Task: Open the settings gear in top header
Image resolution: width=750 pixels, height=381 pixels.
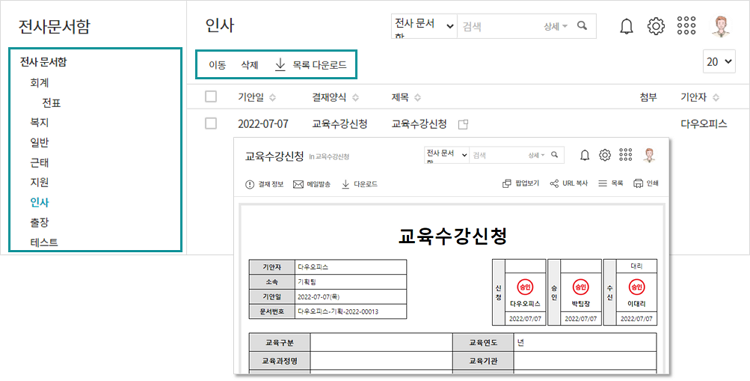Action: coord(656,26)
